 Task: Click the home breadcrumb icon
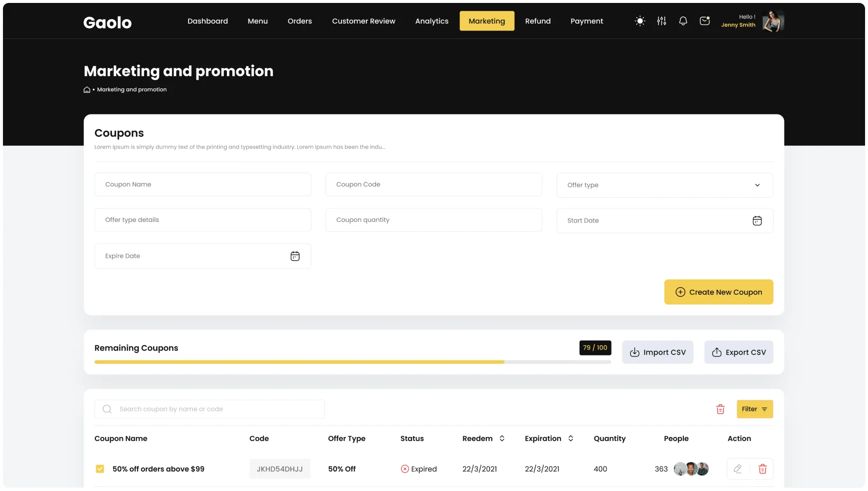(87, 89)
